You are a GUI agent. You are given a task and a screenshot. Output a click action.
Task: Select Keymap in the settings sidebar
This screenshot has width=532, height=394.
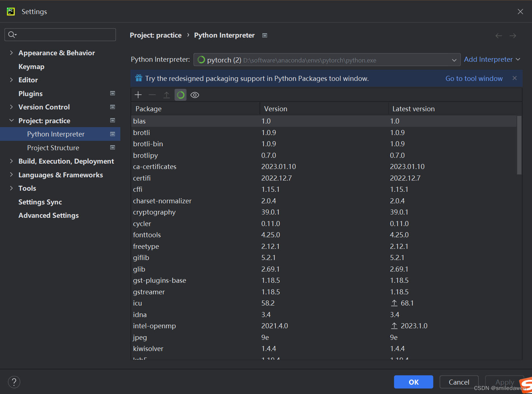pyautogui.click(x=31, y=66)
